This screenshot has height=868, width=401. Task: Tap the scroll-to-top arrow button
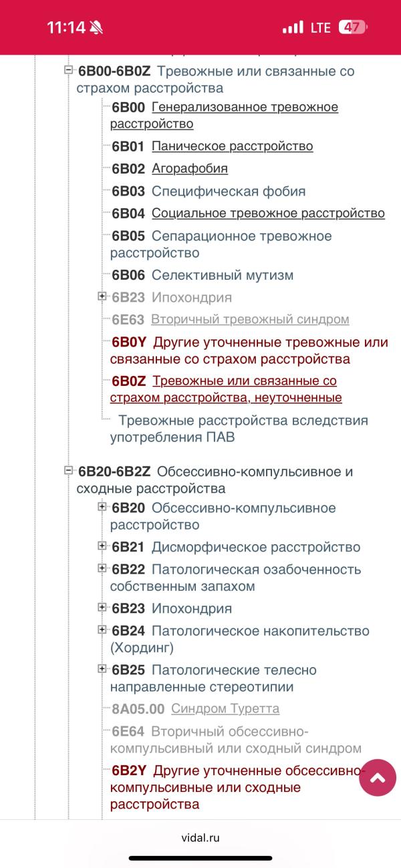pyautogui.click(x=378, y=777)
